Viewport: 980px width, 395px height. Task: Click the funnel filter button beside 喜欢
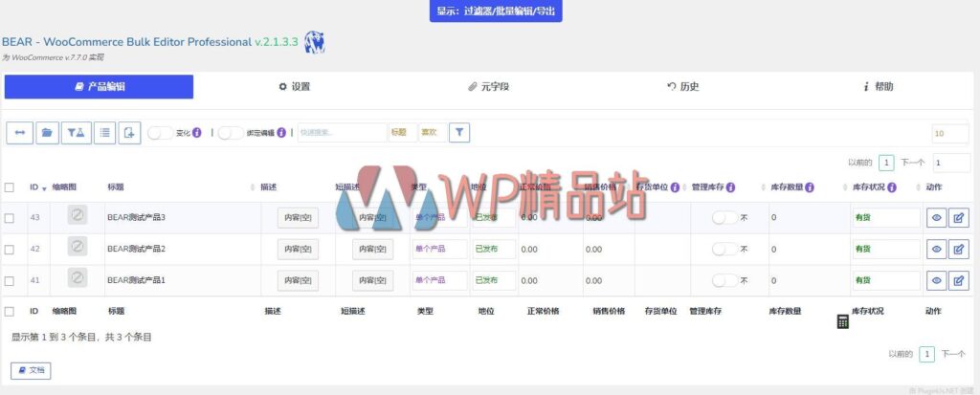(x=459, y=133)
